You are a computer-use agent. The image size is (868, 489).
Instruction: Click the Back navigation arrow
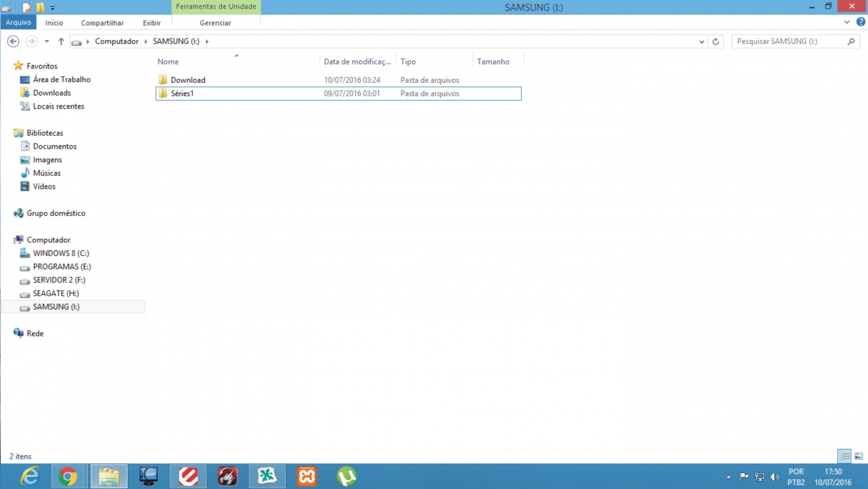coord(13,41)
